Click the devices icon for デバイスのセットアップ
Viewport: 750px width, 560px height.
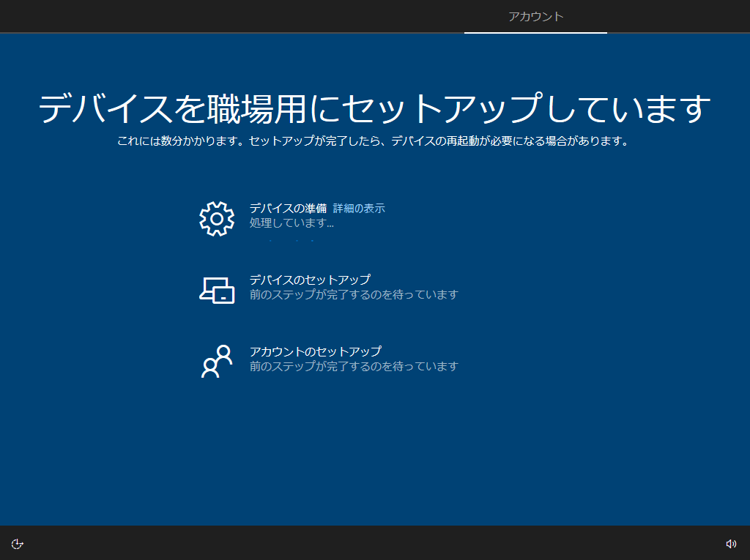pos(217,291)
